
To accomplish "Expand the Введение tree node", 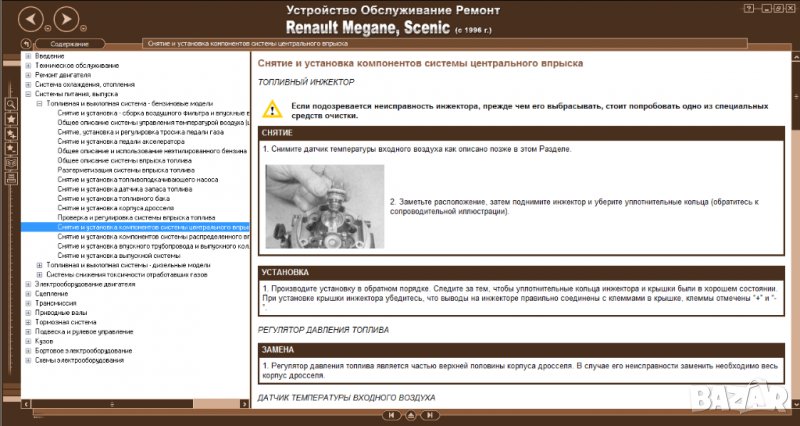I will click(x=28, y=56).
